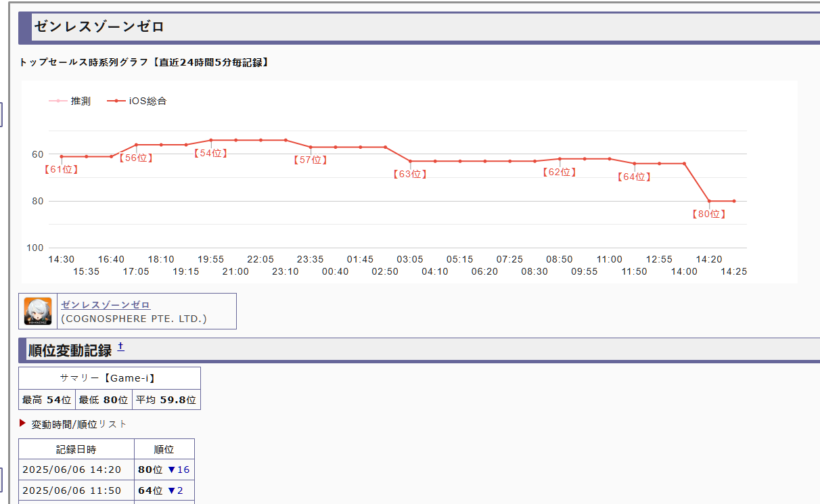Click the 2025/06/06 14:20 date cell
Viewport: 820px width, 504px height.
click(x=76, y=469)
